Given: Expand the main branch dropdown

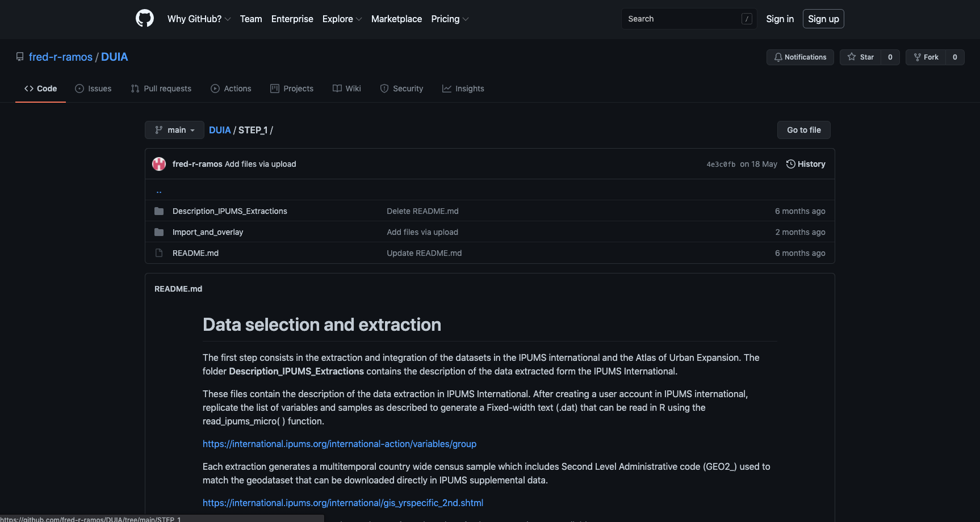Looking at the screenshot, I should coord(174,130).
